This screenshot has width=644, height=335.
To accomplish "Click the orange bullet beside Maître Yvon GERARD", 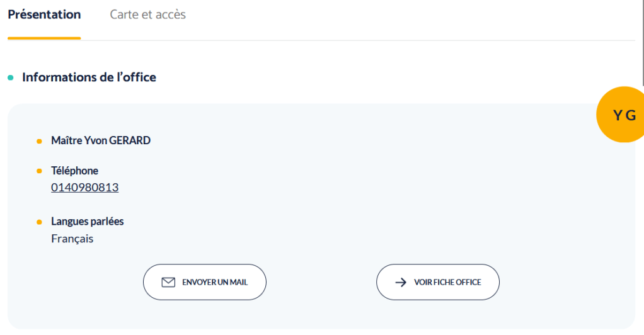I will (39, 141).
